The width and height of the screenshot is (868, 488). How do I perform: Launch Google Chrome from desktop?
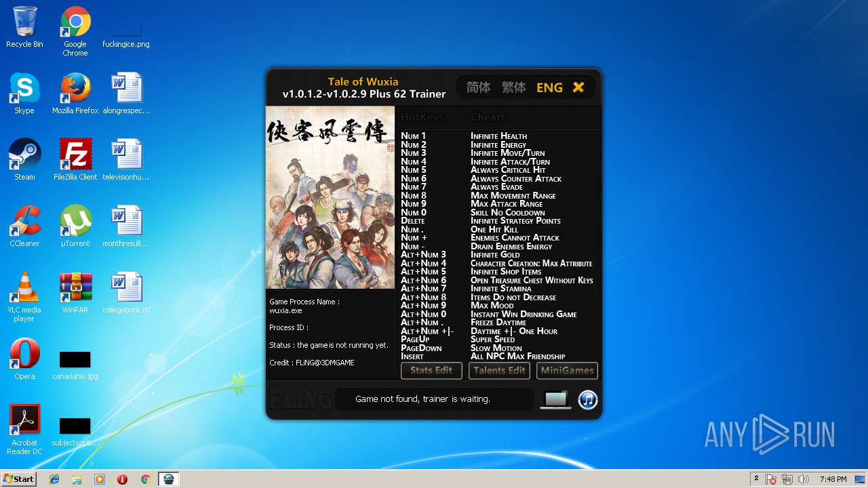click(75, 31)
